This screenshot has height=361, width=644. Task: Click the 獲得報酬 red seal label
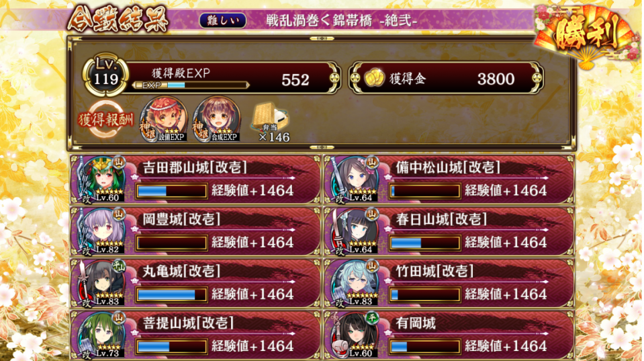click(x=106, y=120)
